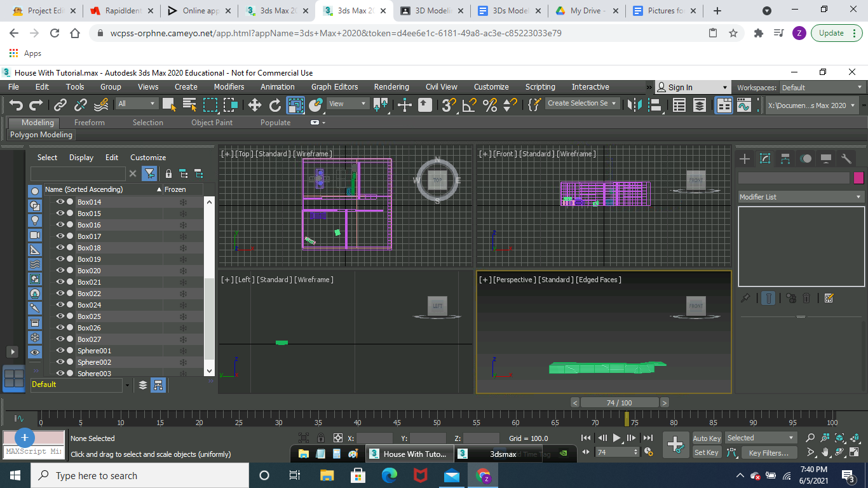
Task: Click the 74 / 100 time slider
Action: pyautogui.click(x=620, y=403)
